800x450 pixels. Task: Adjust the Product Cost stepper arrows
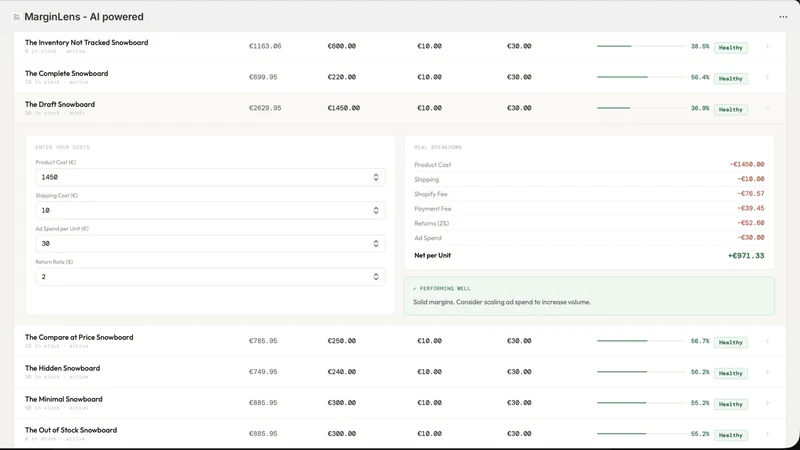click(x=376, y=177)
